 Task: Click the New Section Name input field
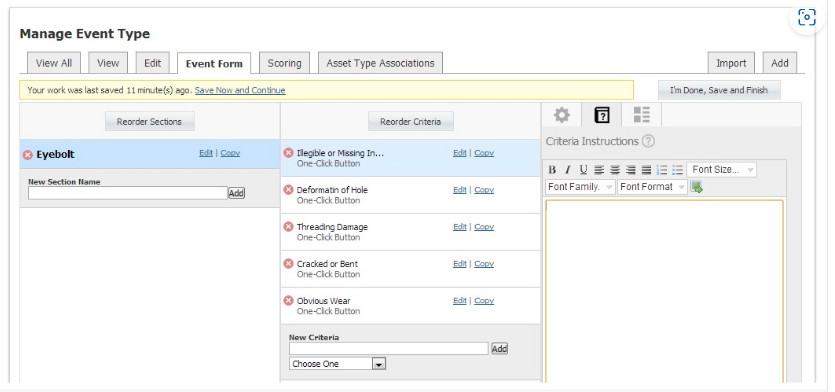(x=128, y=193)
